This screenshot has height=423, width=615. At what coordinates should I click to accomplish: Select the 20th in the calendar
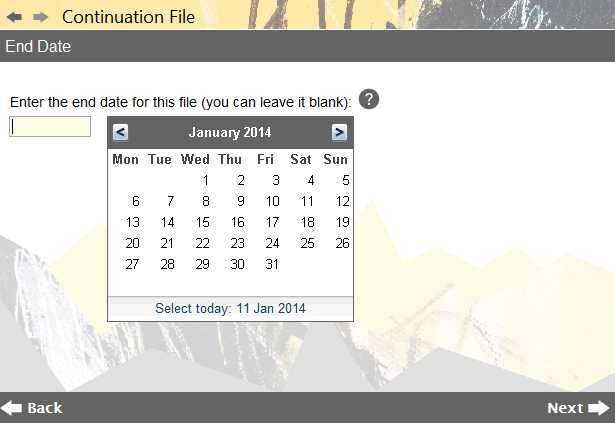(x=133, y=243)
